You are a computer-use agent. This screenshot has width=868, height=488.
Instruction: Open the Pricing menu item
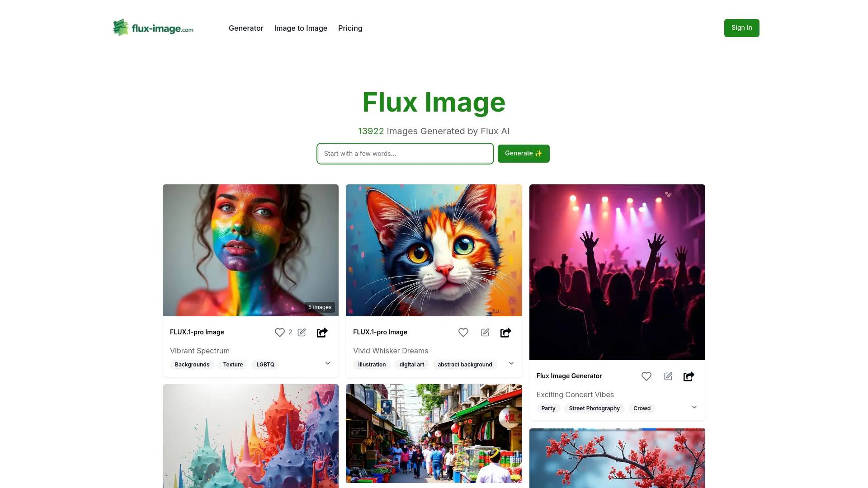pyautogui.click(x=350, y=28)
